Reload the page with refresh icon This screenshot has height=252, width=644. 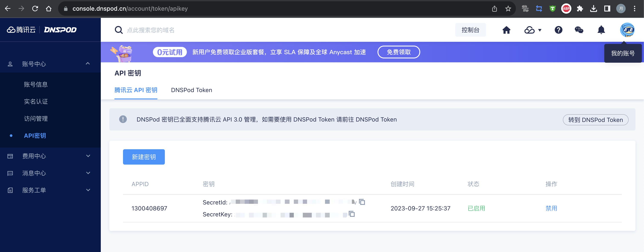35,9
